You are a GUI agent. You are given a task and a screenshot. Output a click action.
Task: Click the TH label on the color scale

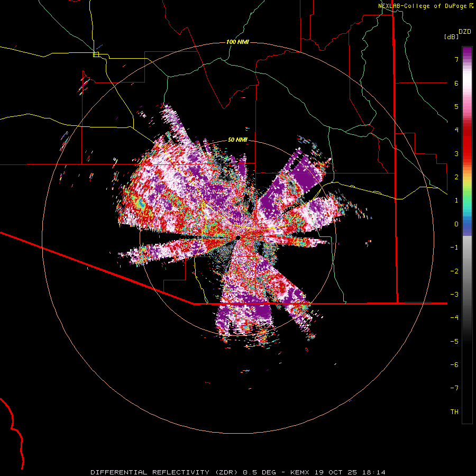coord(454,411)
